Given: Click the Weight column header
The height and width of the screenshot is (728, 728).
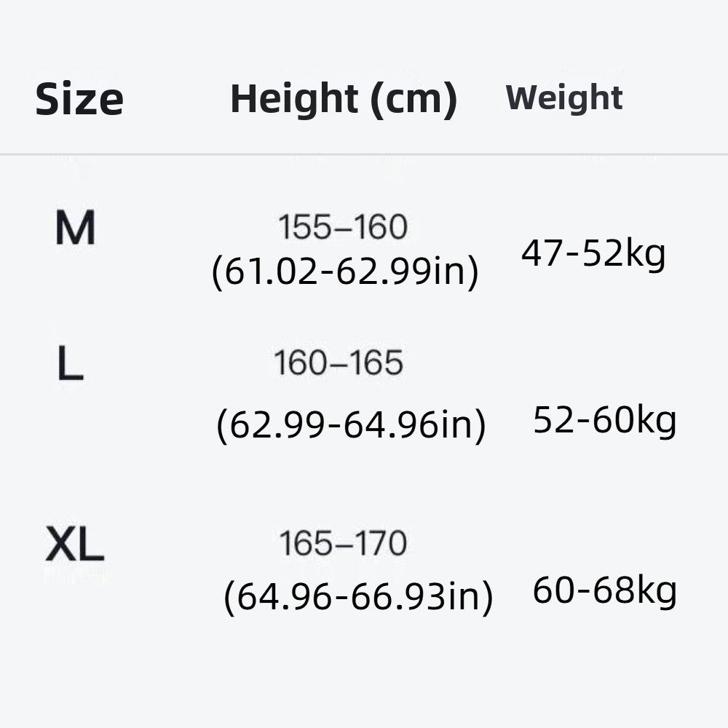Looking at the screenshot, I should tap(564, 98).
